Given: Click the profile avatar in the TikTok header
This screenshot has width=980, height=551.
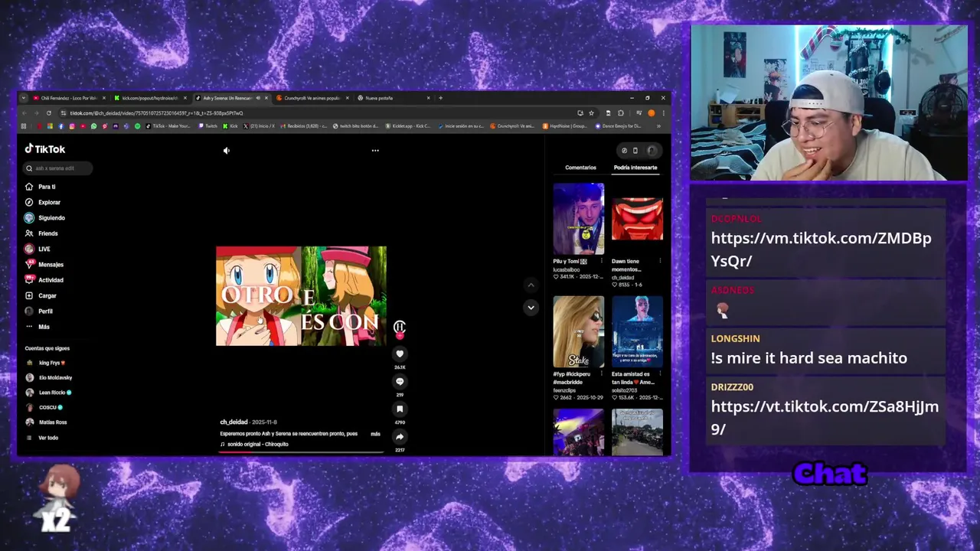Looking at the screenshot, I should [x=652, y=151].
